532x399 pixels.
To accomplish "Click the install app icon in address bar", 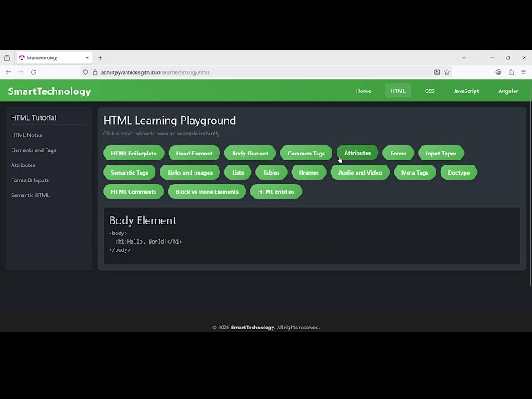I will coord(436,72).
